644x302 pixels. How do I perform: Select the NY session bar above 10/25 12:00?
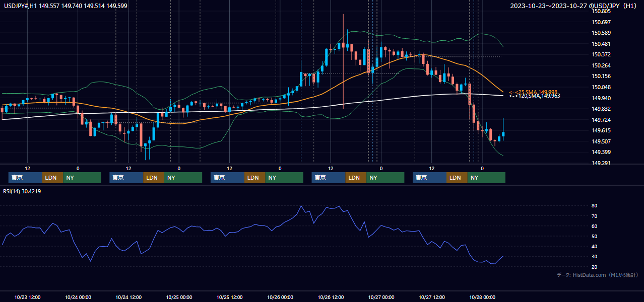[284, 178]
